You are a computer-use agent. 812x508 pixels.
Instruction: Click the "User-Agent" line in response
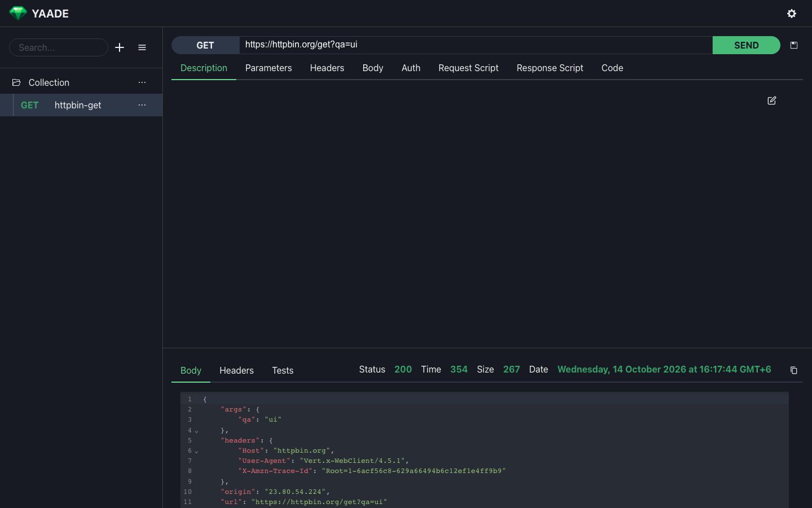tap(324, 461)
